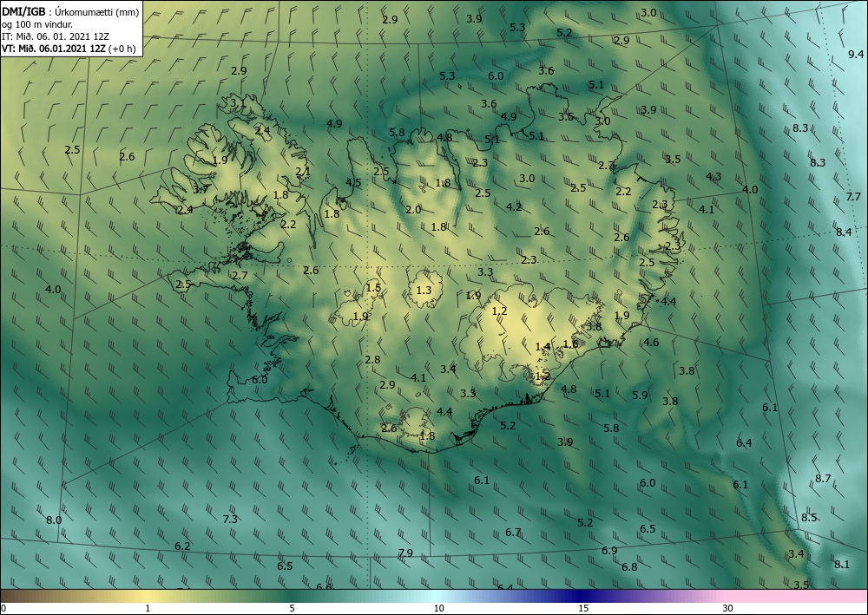Click the map value "1.3" over the glacier

point(424,290)
